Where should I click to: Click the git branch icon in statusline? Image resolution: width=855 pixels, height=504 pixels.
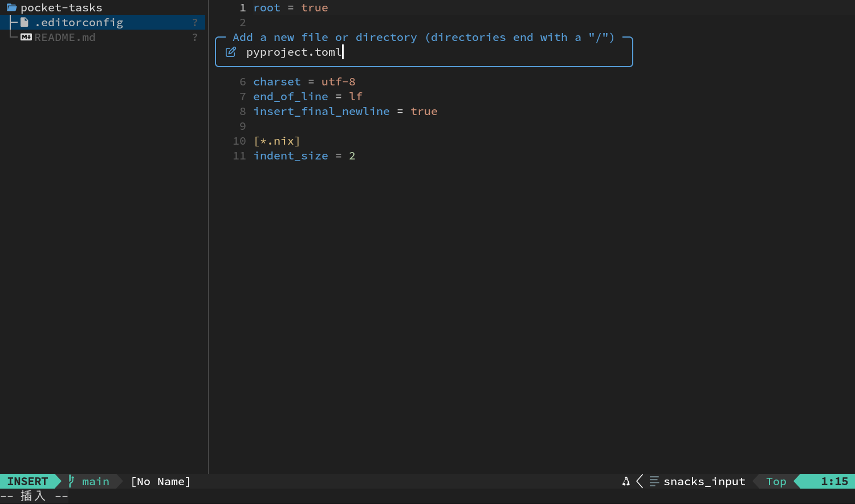(x=71, y=481)
